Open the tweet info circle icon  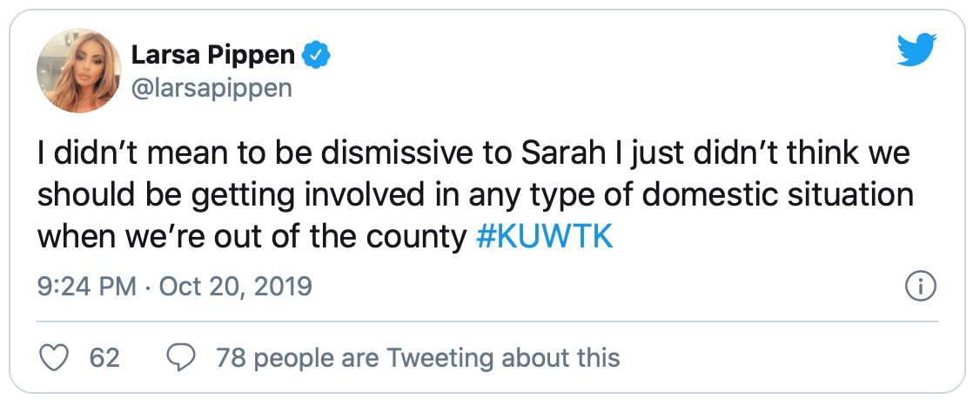[x=921, y=285]
